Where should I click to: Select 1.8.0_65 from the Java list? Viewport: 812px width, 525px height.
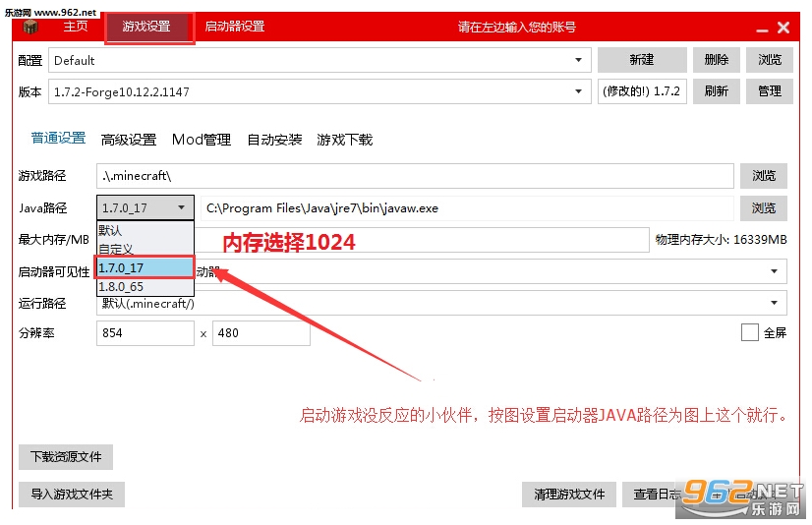121,286
